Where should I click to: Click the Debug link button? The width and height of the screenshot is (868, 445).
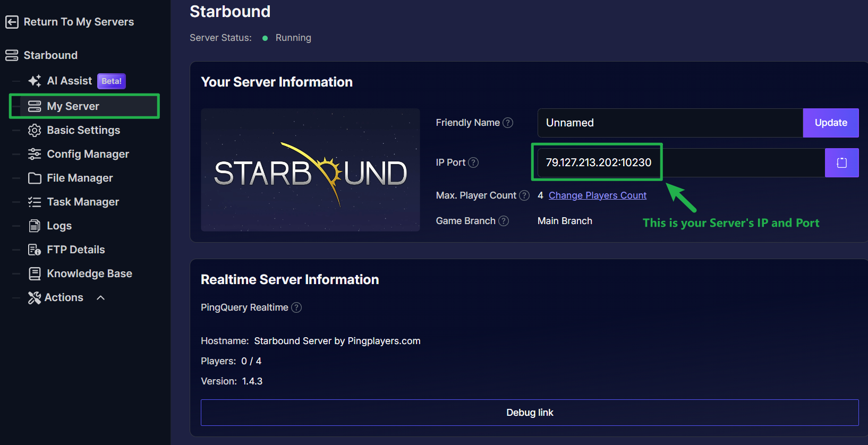click(530, 413)
